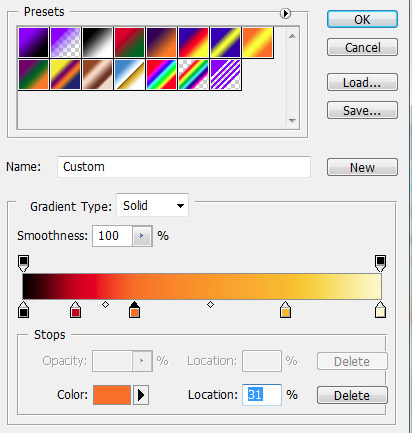The image size is (412, 433).
Task: Choose the rainbow Spectrum gradient preset
Action: 161,75
